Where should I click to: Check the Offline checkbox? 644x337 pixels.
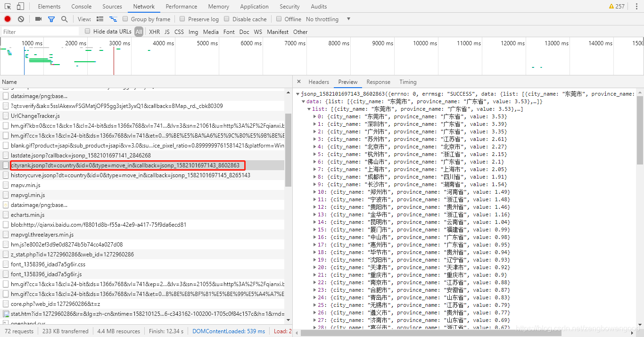[x=279, y=19]
